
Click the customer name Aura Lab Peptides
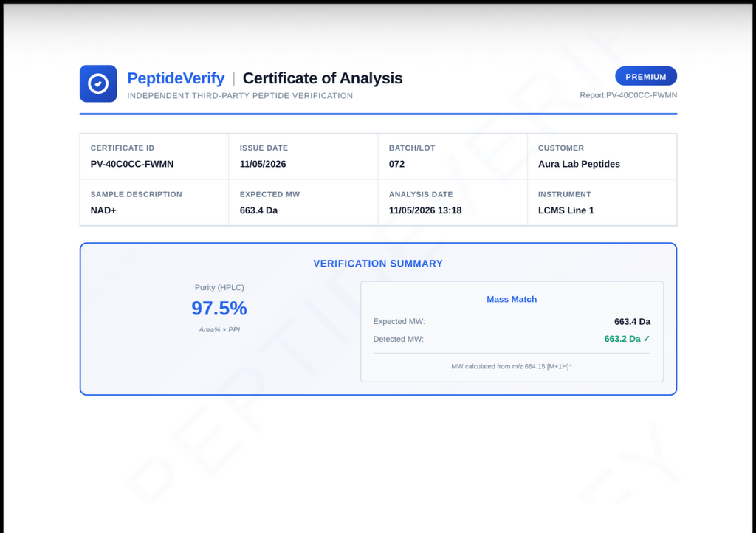579,164
